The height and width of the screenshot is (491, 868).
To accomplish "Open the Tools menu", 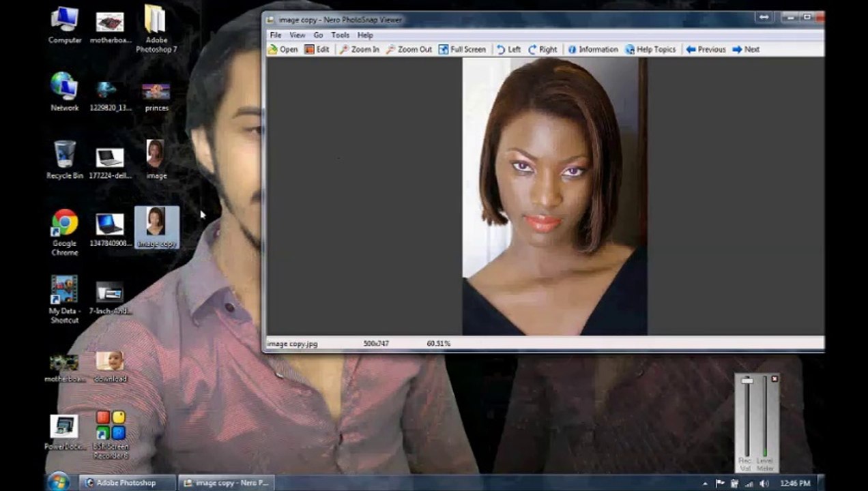I will click(340, 35).
